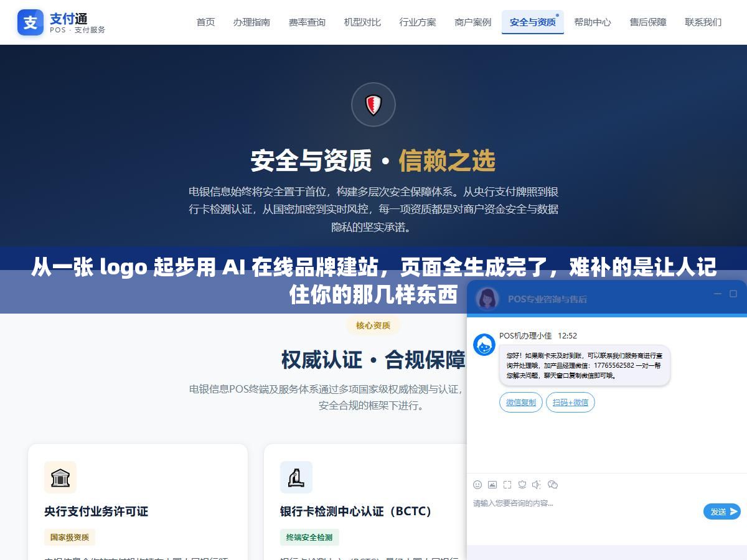
Task: Click the 12:52 message timestamp
Action: (x=567, y=335)
